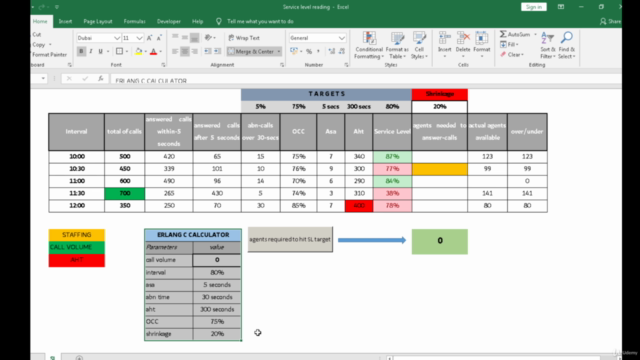
Task: Click Tell me what you want search
Action: 260,21
